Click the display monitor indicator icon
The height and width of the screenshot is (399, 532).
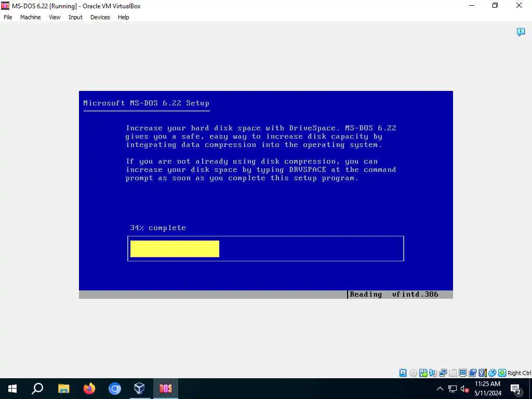click(462, 373)
